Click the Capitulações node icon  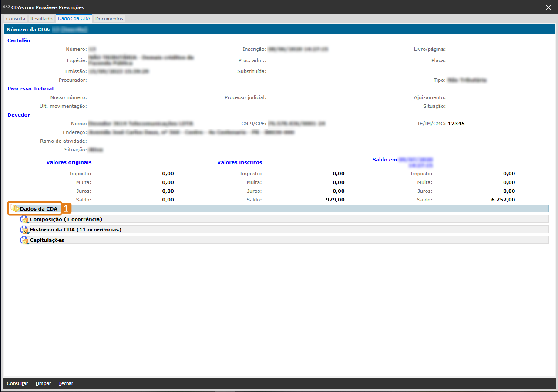(24, 240)
